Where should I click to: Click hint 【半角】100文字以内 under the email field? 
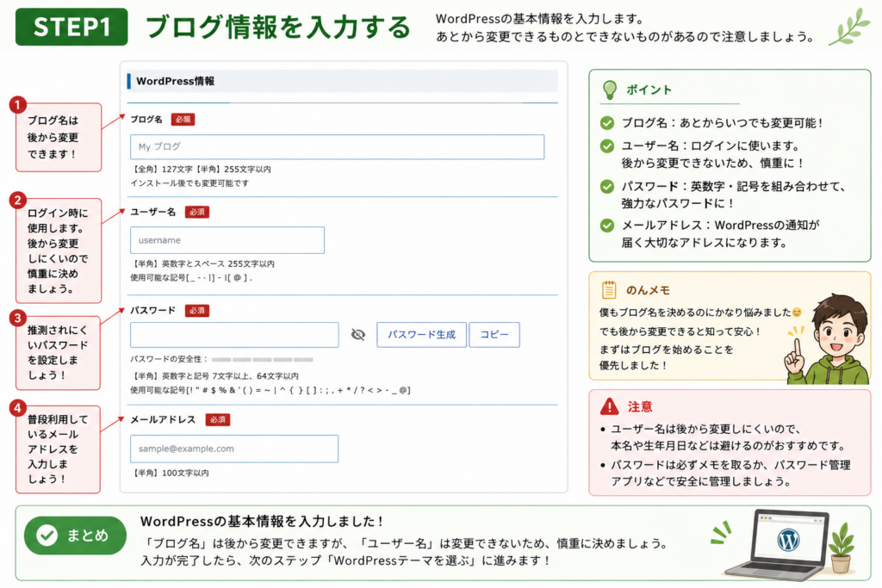click(x=170, y=473)
